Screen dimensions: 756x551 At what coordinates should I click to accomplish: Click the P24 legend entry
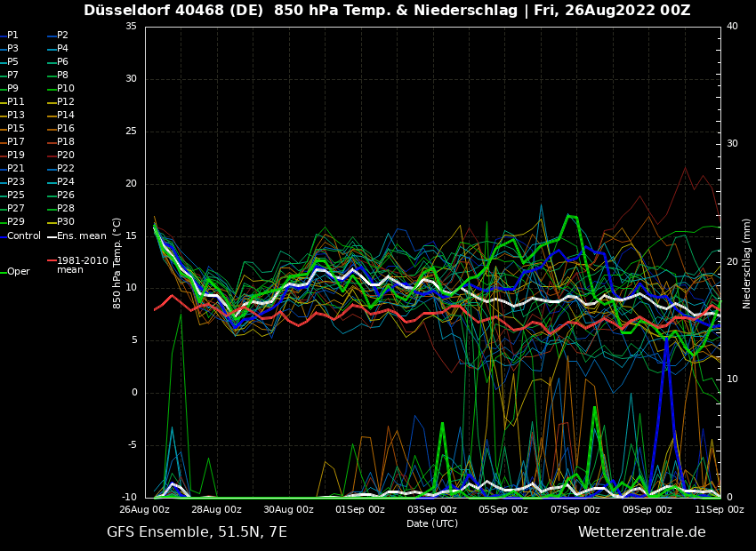coord(65,182)
